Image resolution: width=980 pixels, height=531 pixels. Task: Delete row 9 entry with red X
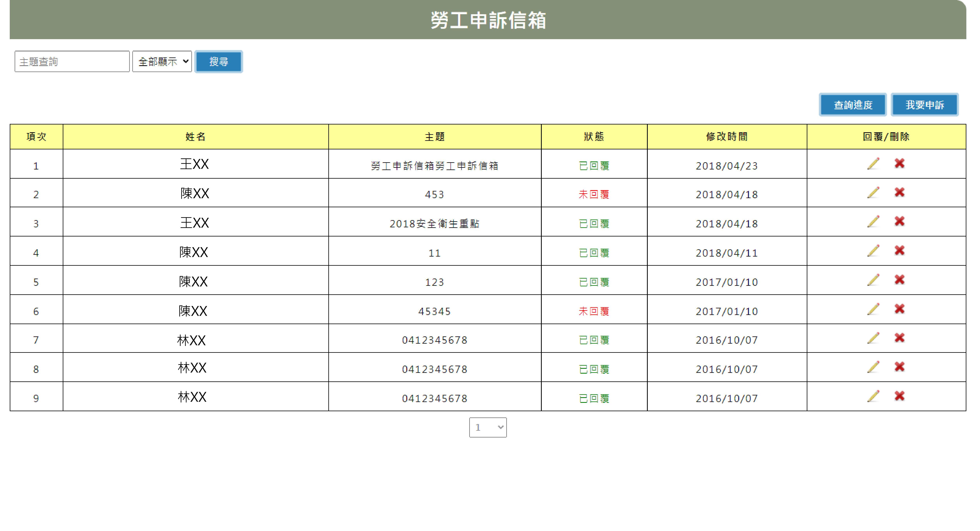tap(899, 396)
